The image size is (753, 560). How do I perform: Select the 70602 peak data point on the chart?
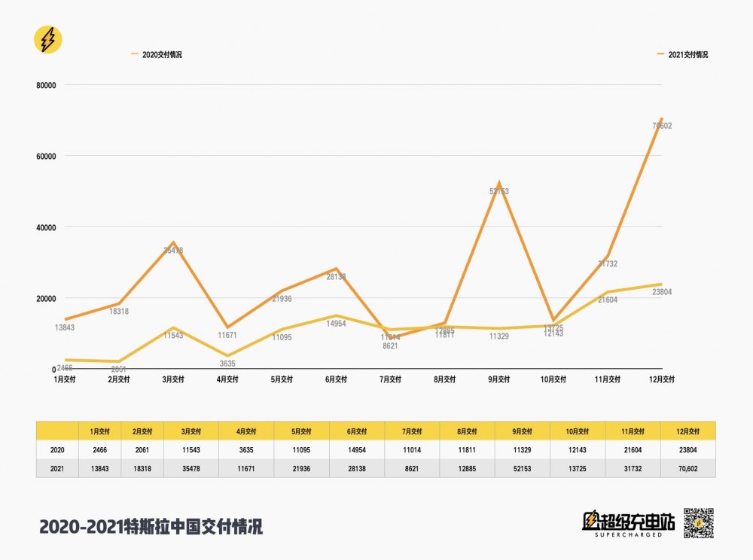click(x=660, y=119)
